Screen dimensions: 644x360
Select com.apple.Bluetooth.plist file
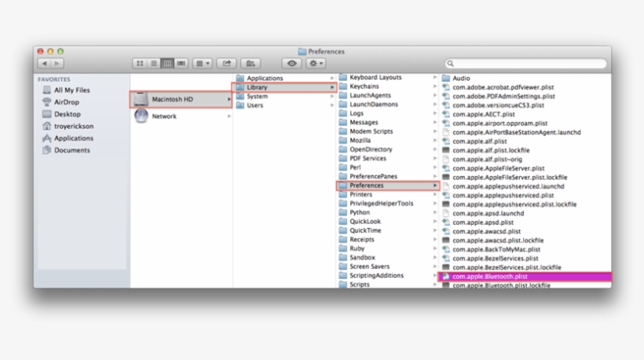pyautogui.click(x=525, y=277)
